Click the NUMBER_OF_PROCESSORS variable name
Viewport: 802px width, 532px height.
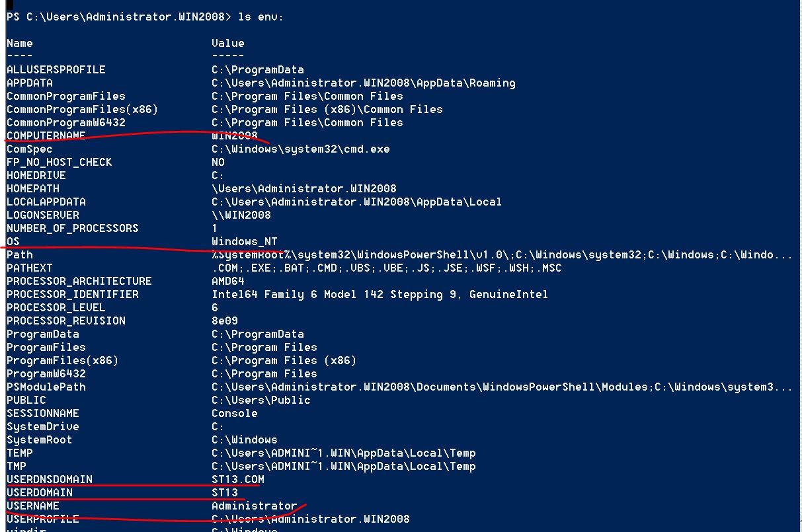[x=73, y=229]
